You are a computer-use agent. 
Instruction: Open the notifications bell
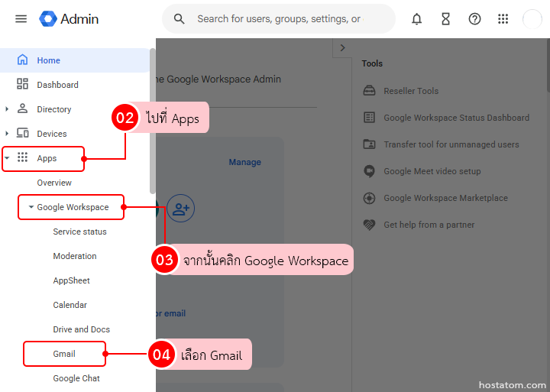(416, 19)
